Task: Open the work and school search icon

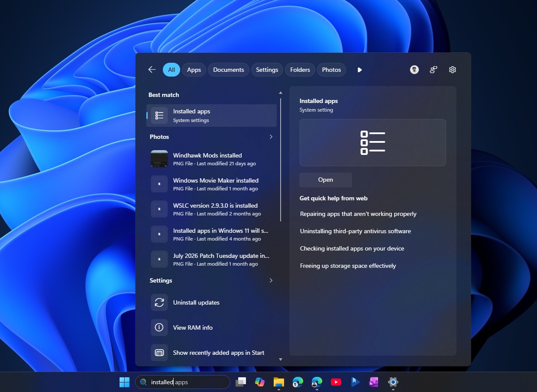Action: point(433,70)
